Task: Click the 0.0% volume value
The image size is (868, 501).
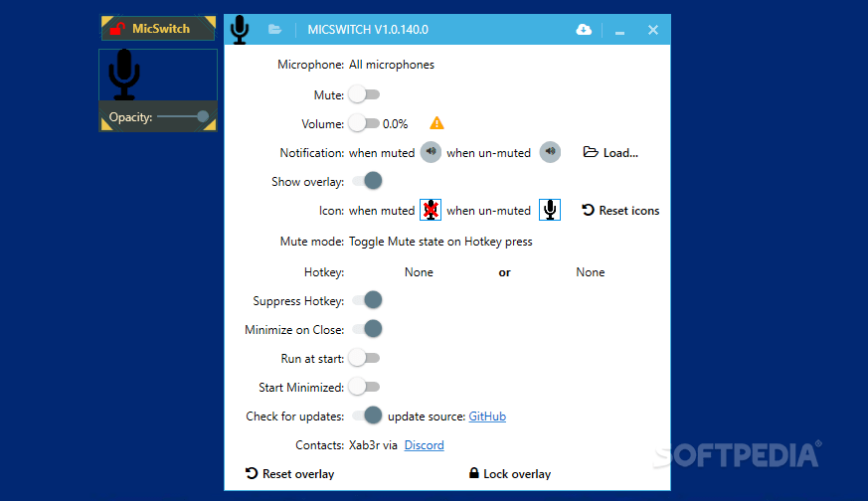Action: [x=396, y=124]
